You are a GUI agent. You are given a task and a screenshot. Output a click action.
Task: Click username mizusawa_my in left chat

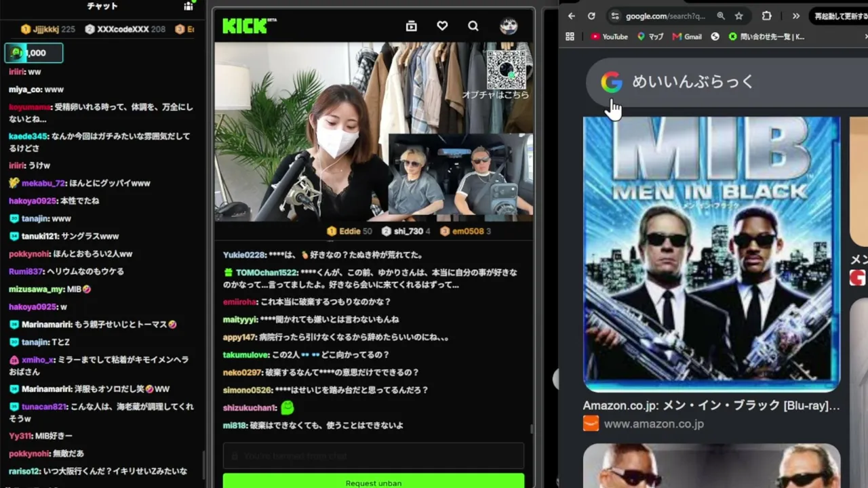(37, 289)
